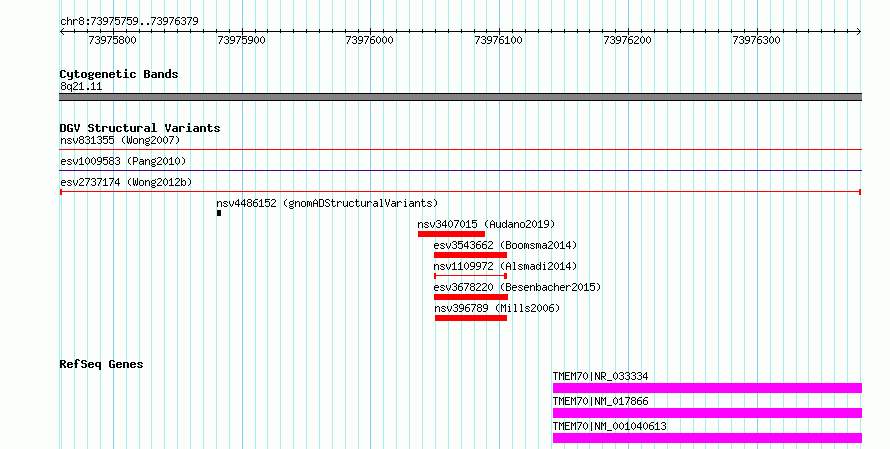
Task: Open esv2737174 (Wong2012b) variant label
Action: (x=126, y=182)
